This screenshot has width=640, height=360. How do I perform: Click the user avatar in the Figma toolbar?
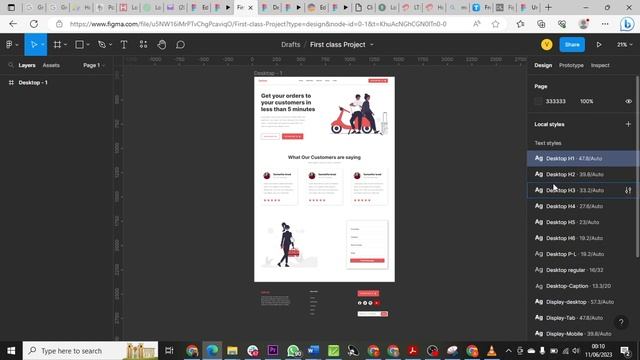pos(547,44)
